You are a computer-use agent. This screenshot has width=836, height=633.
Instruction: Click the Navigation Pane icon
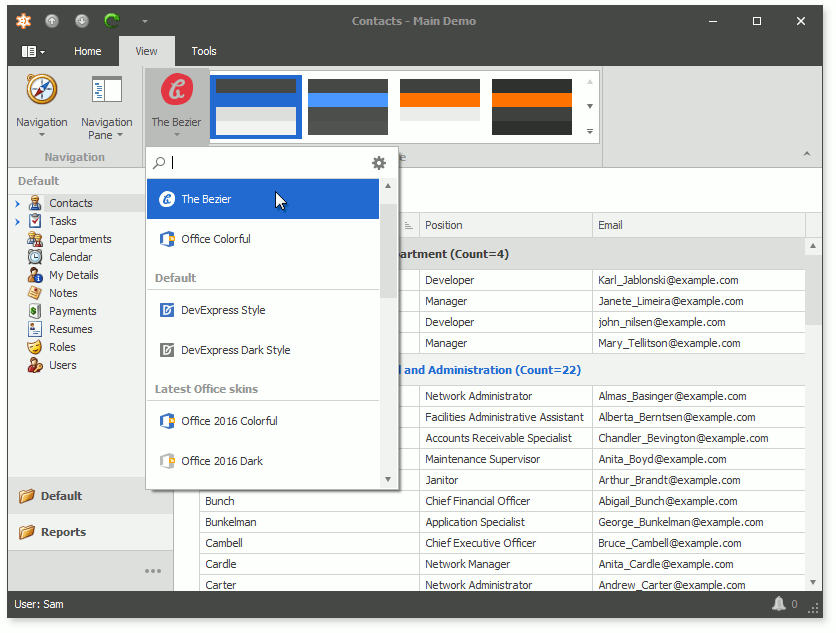click(x=107, y=90)
